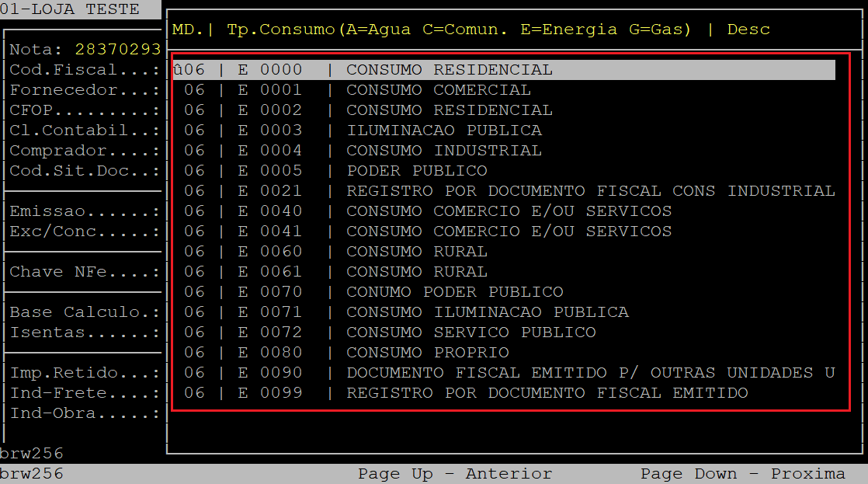868x484 pixels.
Task: Select code 0005 Poder Publico row
Action: point(416,171)
